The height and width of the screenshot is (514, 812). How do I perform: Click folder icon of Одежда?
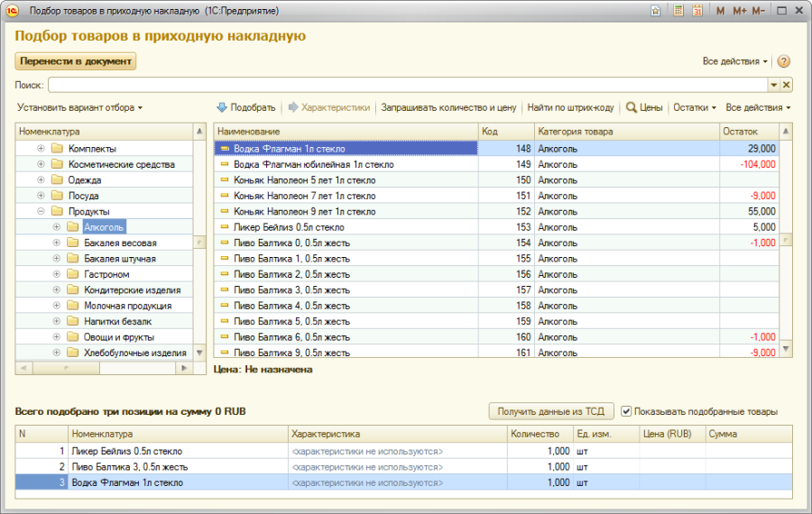(57, 180)
